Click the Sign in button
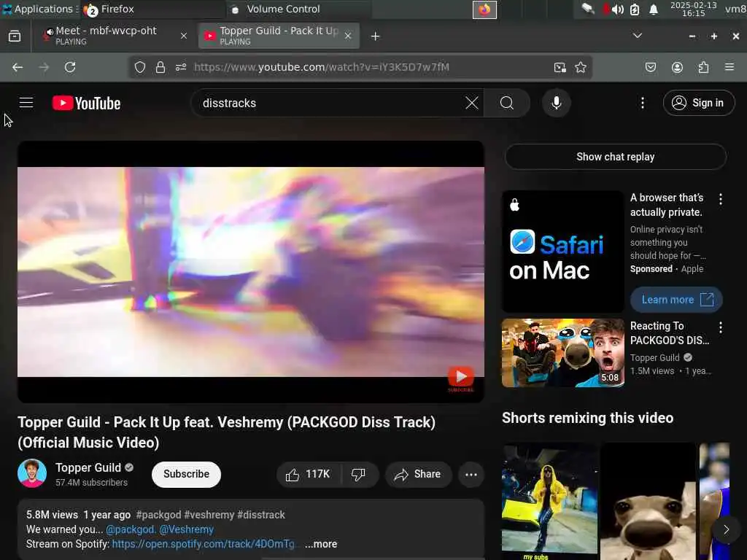Viewport: 747px width, 560px height. (698, 103)
